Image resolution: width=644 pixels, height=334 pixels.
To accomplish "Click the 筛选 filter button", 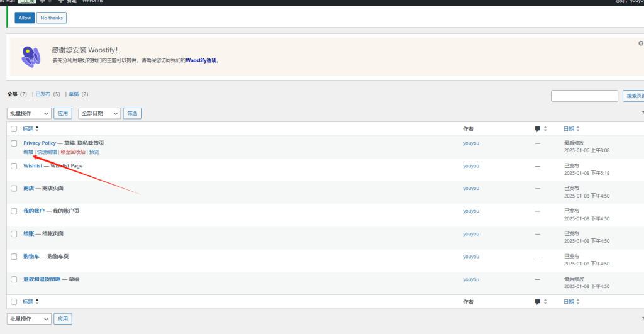I will [132, 113].
